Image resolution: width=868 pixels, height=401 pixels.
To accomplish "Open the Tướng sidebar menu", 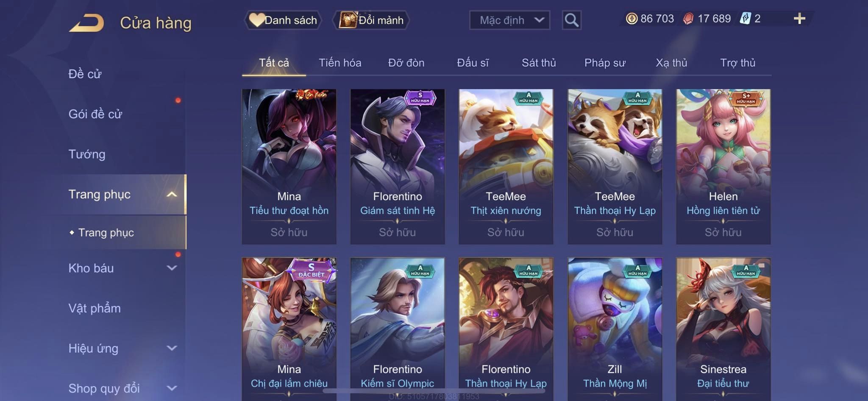I will click(87, 154).
